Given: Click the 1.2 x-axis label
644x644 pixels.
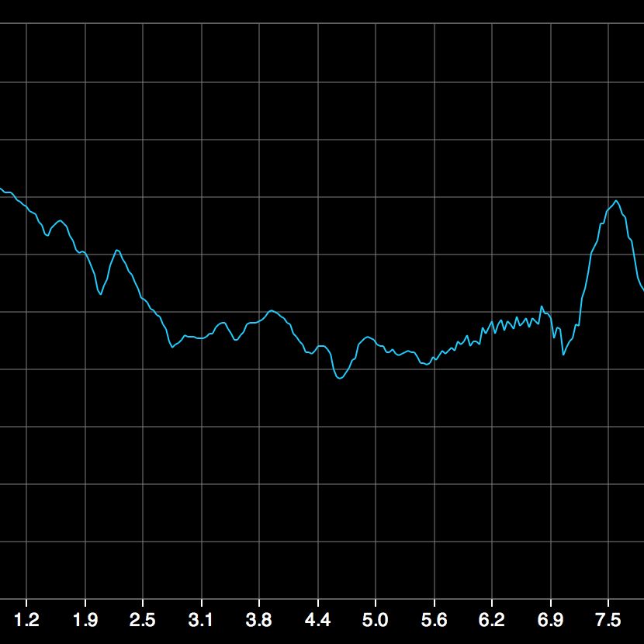Looking at the screenshot, I should coord(26,620).
